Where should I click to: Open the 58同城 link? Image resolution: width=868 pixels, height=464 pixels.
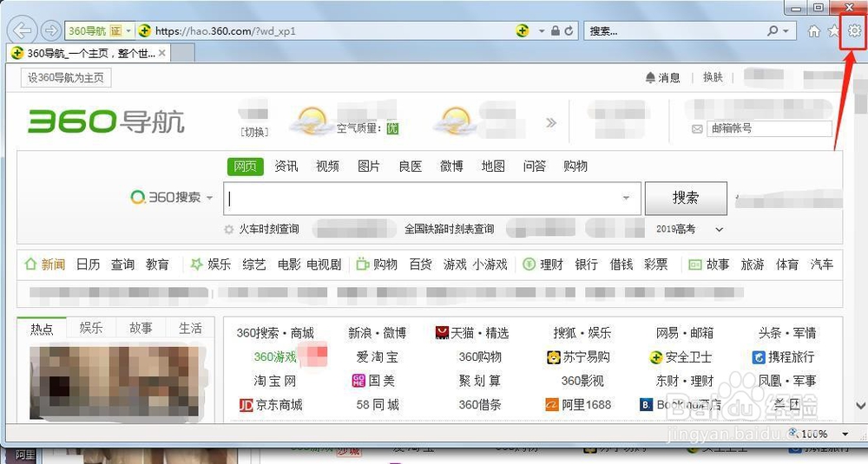pos(378,405)
